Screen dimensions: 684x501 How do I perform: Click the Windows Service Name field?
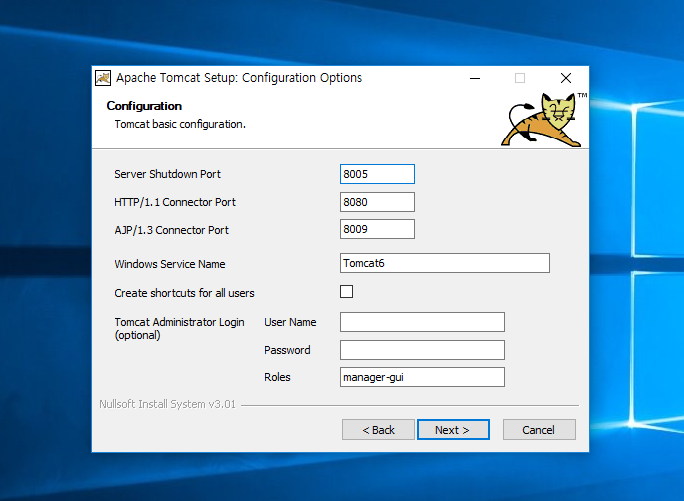(445, 263)
